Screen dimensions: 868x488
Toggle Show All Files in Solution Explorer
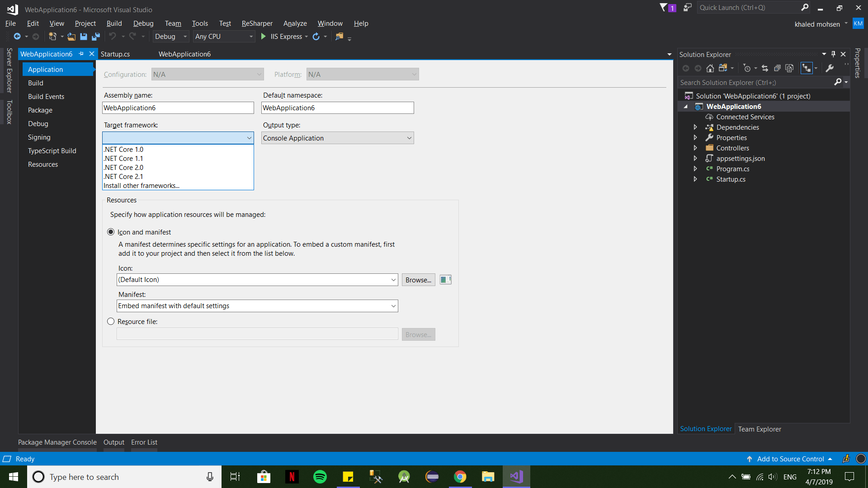click(790, 68)
